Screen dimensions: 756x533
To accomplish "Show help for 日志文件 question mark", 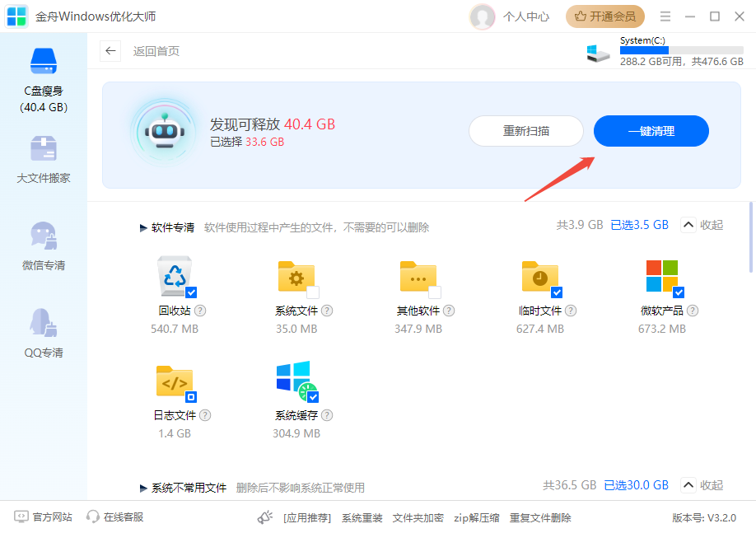I will [205, 415].
